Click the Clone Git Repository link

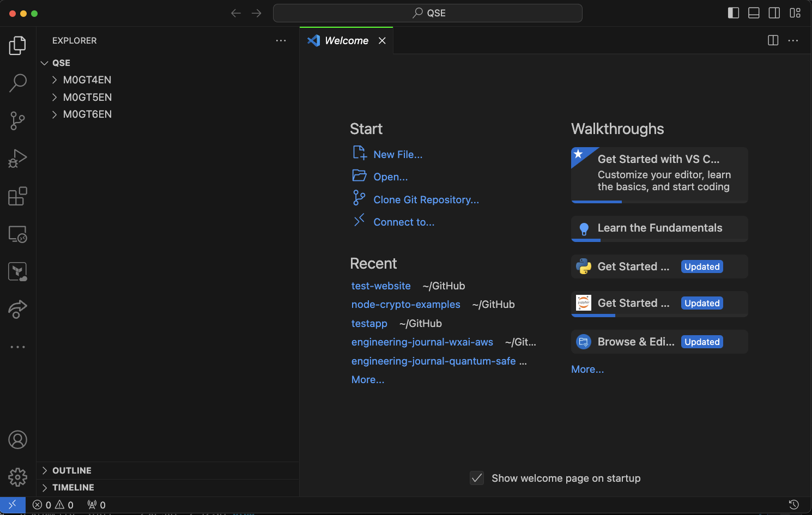point(426,200)
